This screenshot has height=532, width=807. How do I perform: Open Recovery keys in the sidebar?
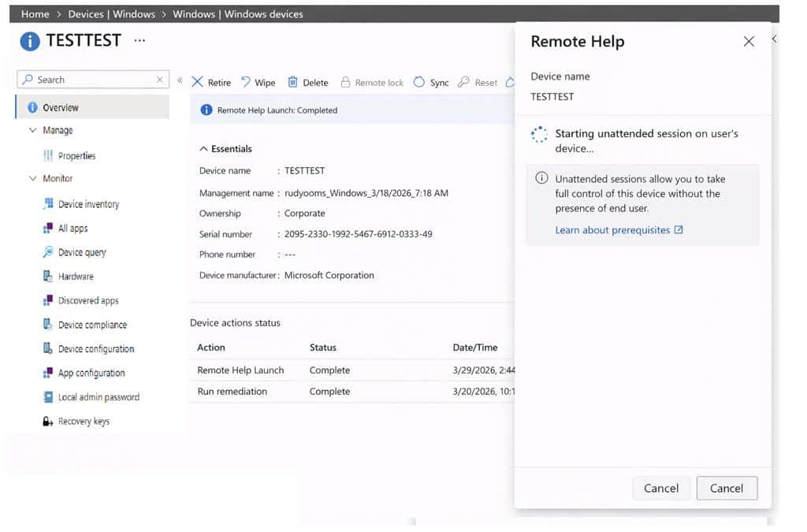coord(84,422)
